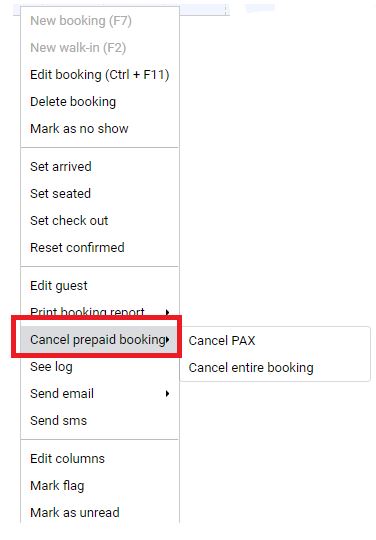Select Edit booking (Ctrl + F11)

[x=100, y=75]
